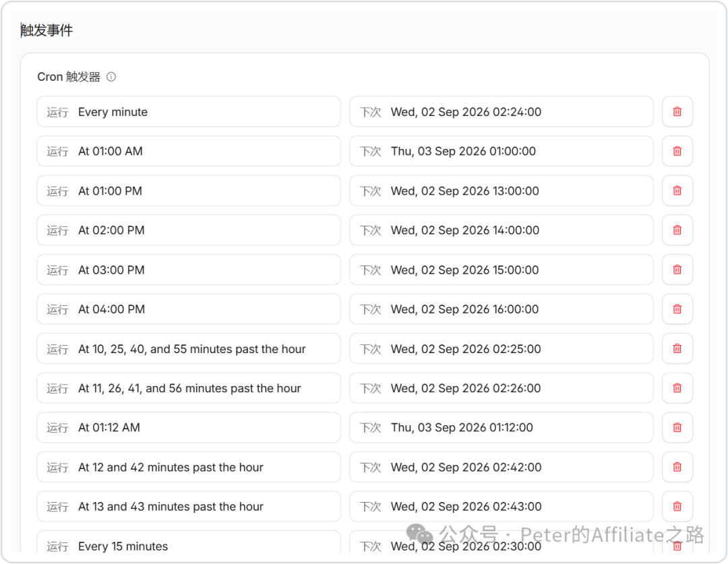Image resolution: width=728 pixels, height=564 pixels.
Task: Select the Every minute run field
Action: [189, 111]
